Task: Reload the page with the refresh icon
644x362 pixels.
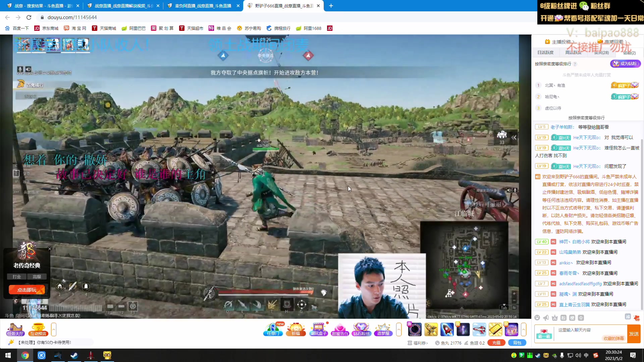Action: pos(29,17)
